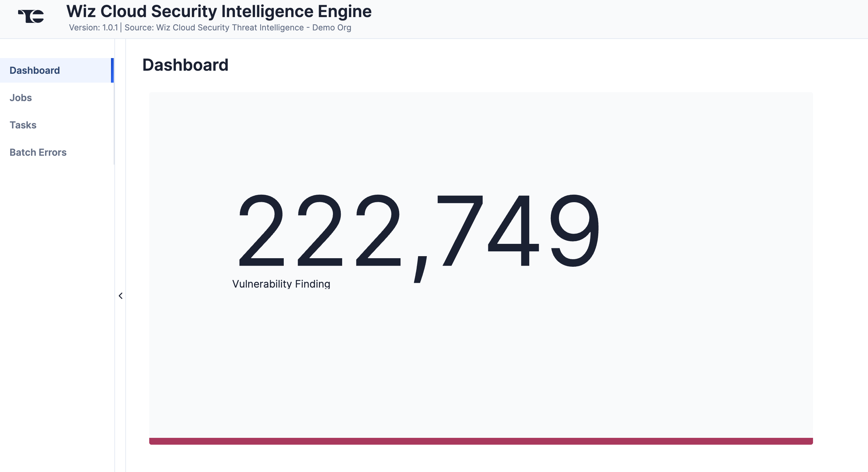Navigate to the Tasks page
Viewport: 868px width, 472px height.
pos(23,125)
